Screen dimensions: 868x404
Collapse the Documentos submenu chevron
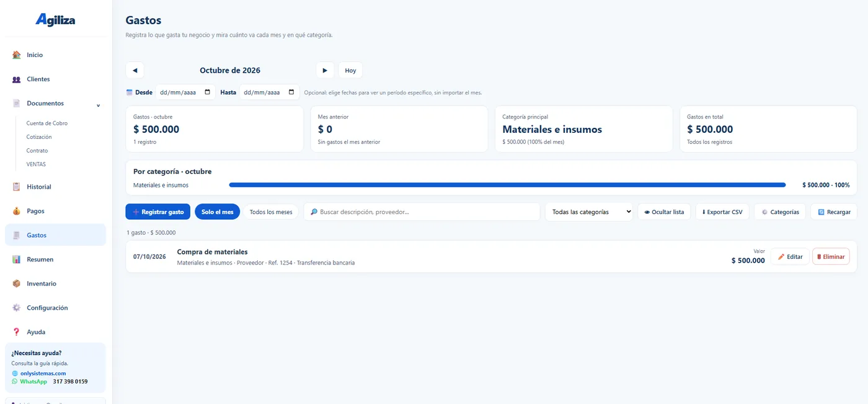click(98, 105)
